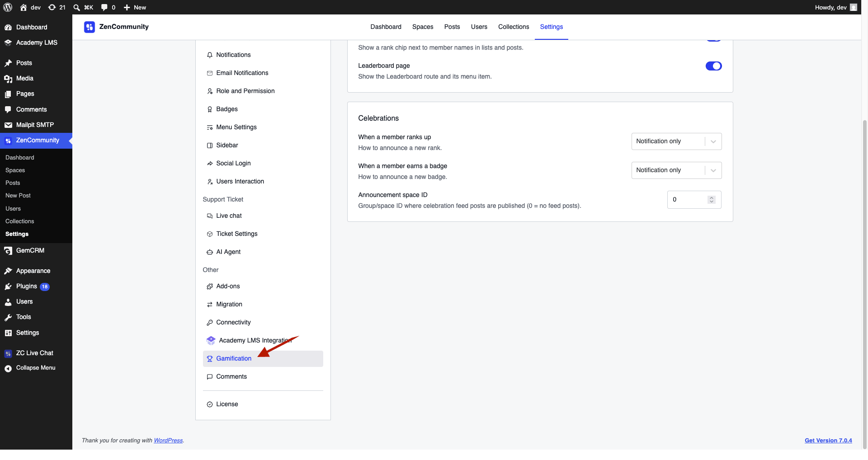Select Gamification in settings sidebar

click(x=263, y=359)
